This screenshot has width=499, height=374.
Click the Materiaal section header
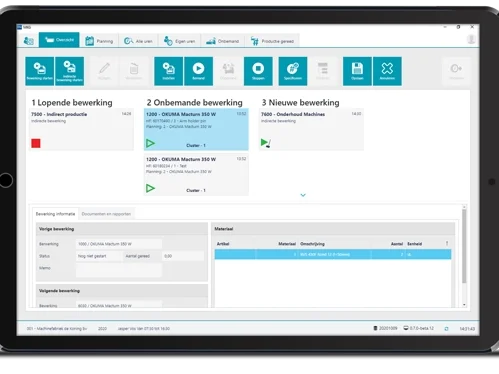point(333,229)
